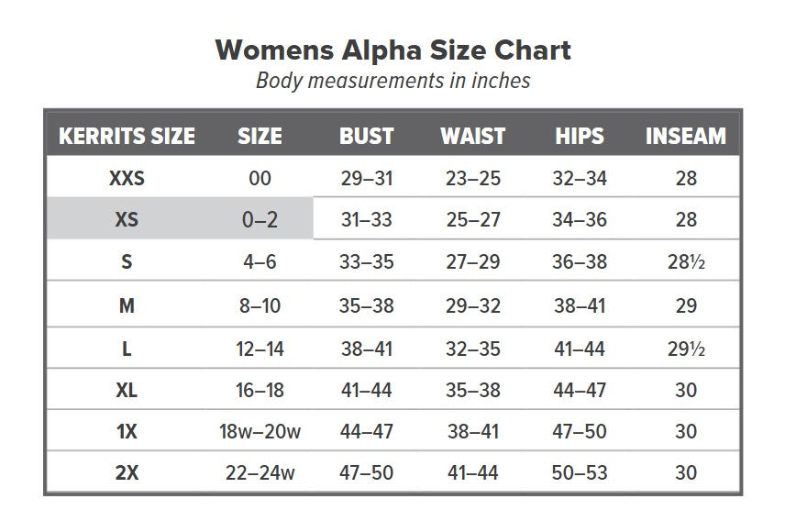Select the 2X row label

tap(127, 473)
